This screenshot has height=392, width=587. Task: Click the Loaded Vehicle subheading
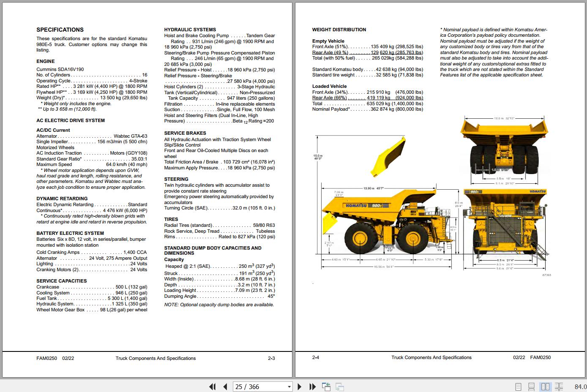point(330,86)
